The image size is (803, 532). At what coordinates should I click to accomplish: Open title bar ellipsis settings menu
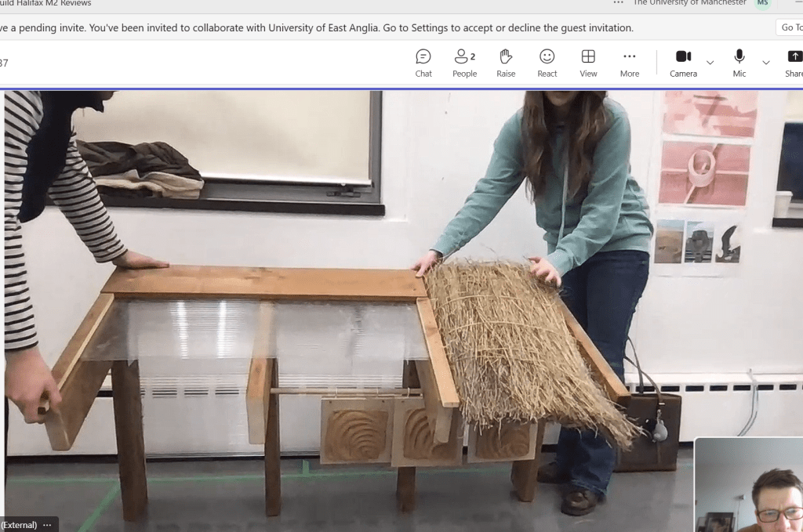pyautogui.click(x=619, y=3)
